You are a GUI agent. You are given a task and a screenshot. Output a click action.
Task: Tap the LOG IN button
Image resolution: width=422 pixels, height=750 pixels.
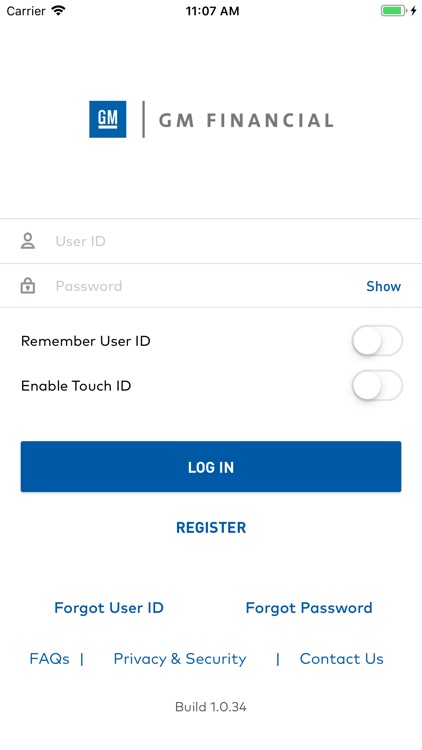[211, 467]
